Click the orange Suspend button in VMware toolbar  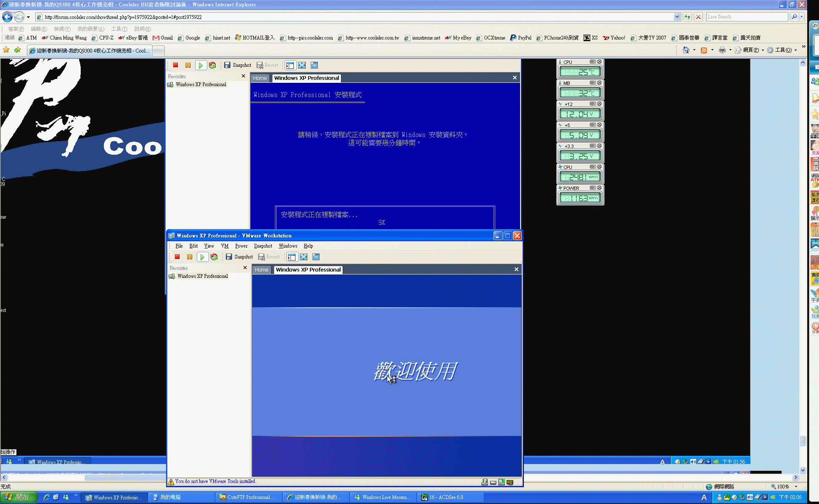click(x=190, y=257)
